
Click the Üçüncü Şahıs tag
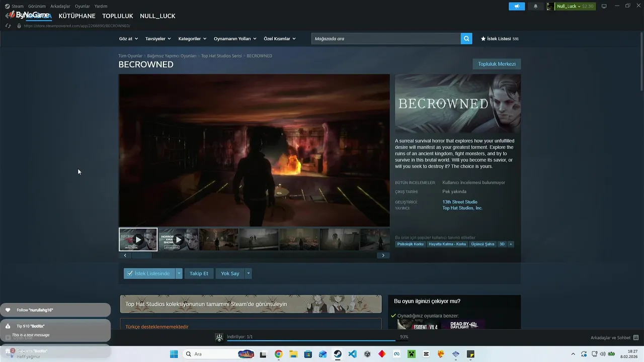point(482,244)
